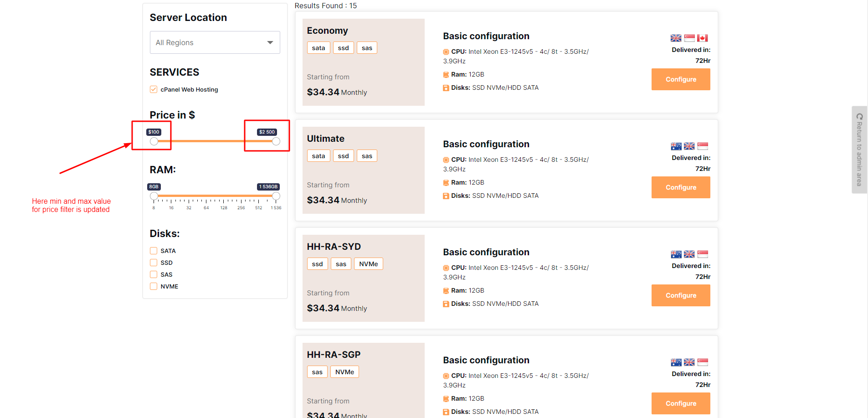Select the NVMe tag on HH-RA-SYD plan
The height and width of the screenshot is (418, 868).
click(x=368, y=264)
